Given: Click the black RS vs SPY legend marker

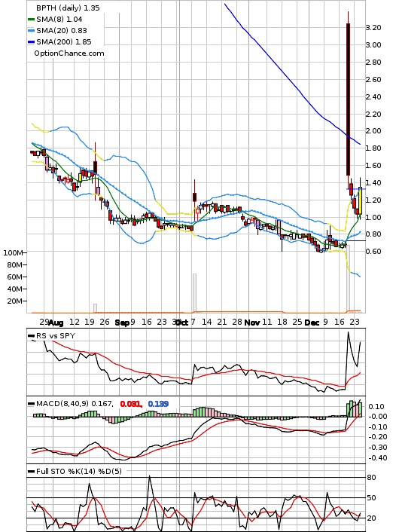Looking at the screenshot, I should [31, 336].
